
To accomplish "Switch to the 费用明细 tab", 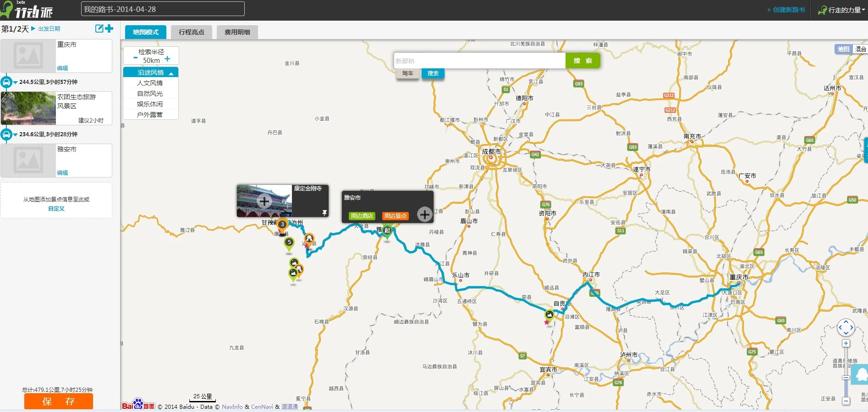I will [237, 32].
